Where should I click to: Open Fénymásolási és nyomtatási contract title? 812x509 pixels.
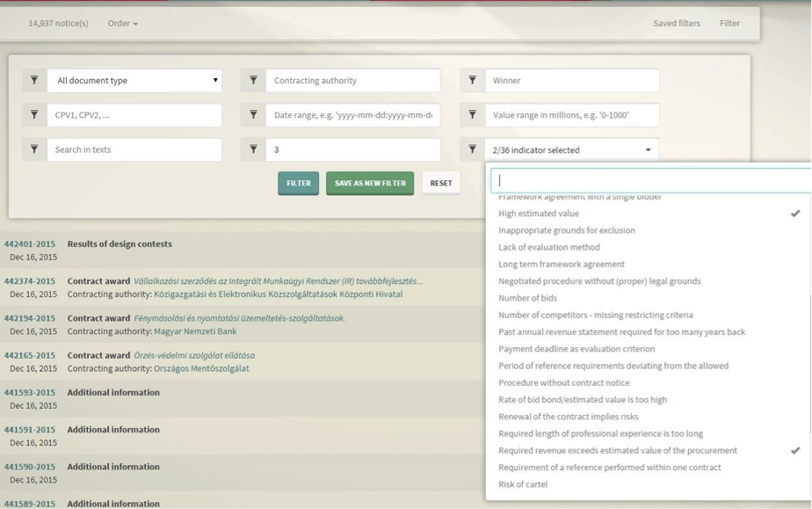coord(239,318)
